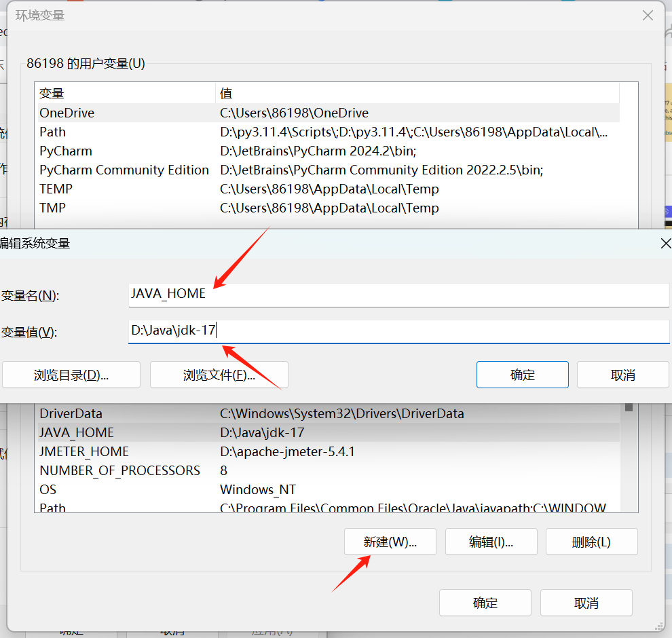The image size is (672, 638).
Task: Click 取消 at bottom of 环境变量 window
Action: pos(586,603)
